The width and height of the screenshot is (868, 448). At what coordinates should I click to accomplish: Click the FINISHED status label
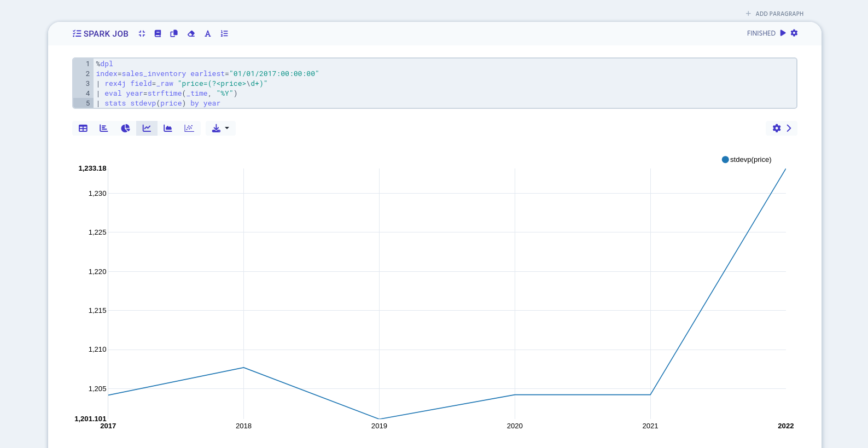click(x=761, y=33)
